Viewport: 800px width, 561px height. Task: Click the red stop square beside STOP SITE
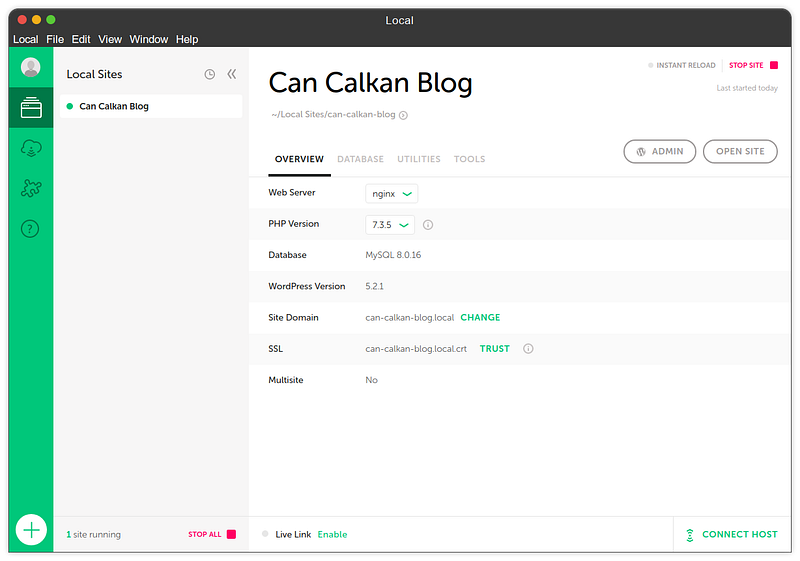click(774, 65)
